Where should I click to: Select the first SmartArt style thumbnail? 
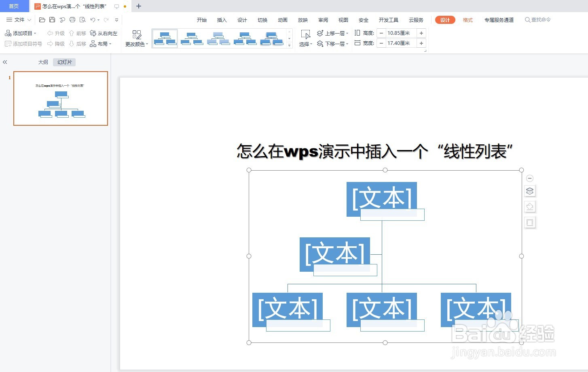point(165,38)
